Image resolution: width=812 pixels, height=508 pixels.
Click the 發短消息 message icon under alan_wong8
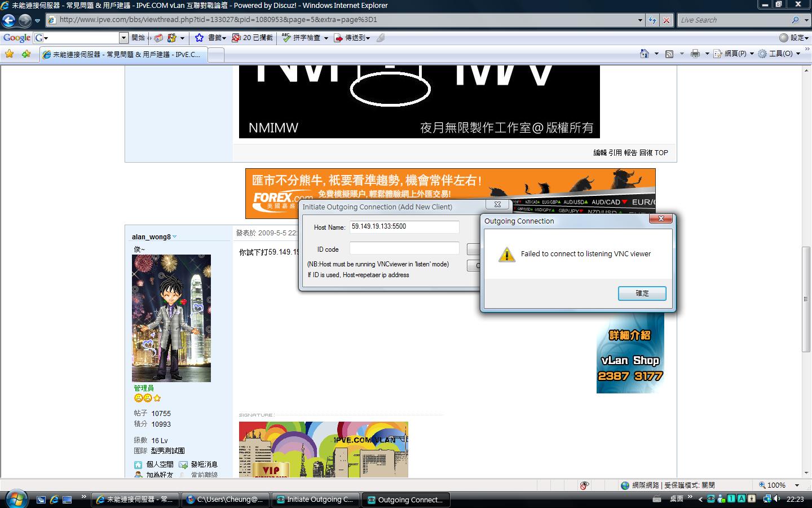(184, 464)
